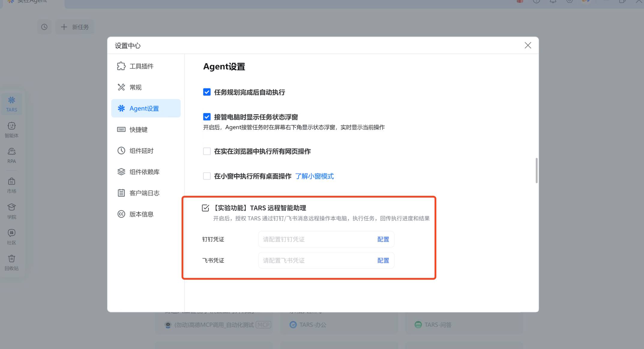Enable 在实在浏览器中执行所有网页操作 checkbox
Viewport: 644px width, 349px height.
[x=207, y=151]
